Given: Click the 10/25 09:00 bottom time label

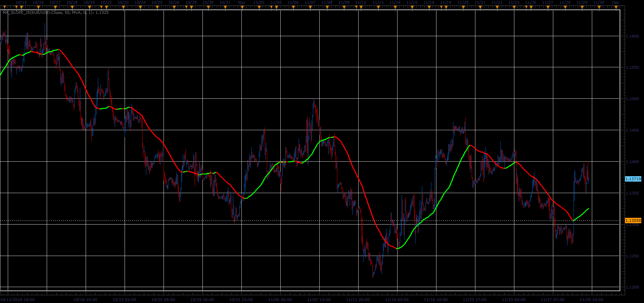Looking at the screenshot, I should [163, 300].
